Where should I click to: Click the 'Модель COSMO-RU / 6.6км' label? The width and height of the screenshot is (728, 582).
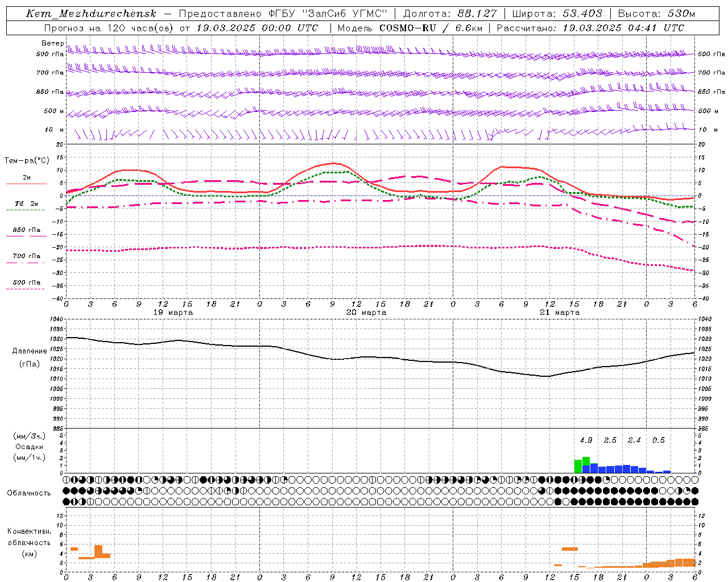coord(409,28)
